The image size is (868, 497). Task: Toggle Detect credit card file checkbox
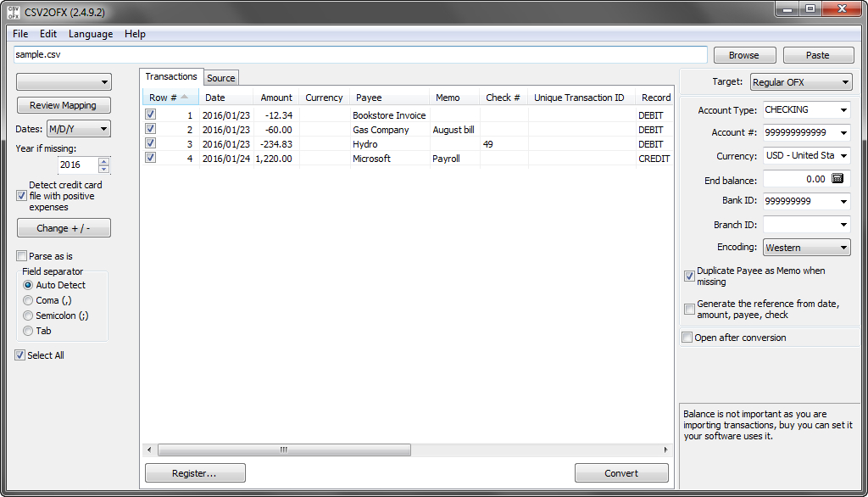pos(21,196)
